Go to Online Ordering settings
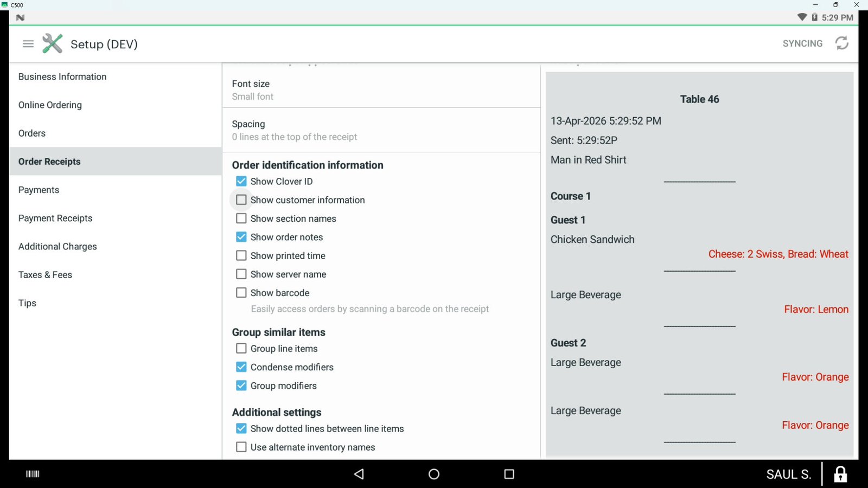 tap(116, 105)
